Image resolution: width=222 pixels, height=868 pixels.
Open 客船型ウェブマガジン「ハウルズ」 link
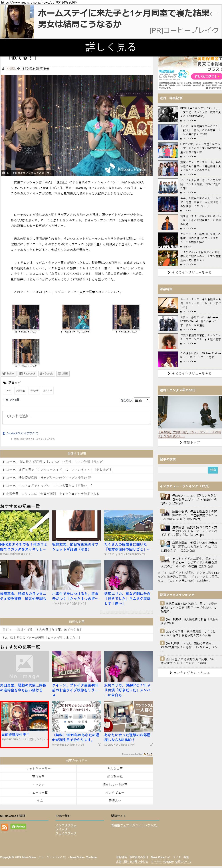135,825
